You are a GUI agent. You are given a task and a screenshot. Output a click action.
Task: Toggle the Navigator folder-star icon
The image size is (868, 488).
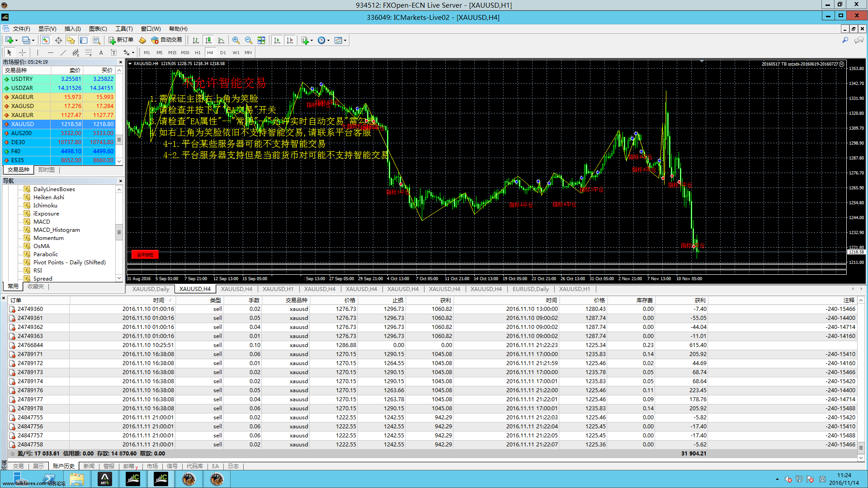click(71, 40)
